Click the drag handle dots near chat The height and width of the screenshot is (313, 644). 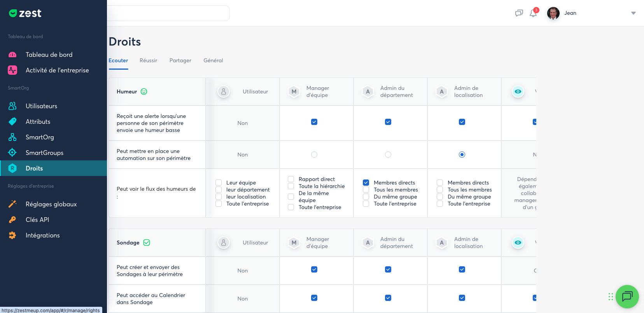(611, 297)
